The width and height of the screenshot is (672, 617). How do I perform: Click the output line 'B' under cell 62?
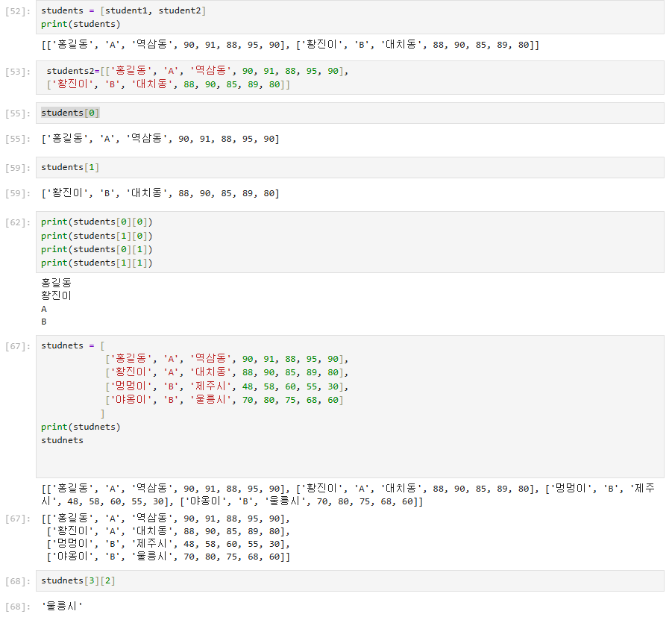pos(44,322)
